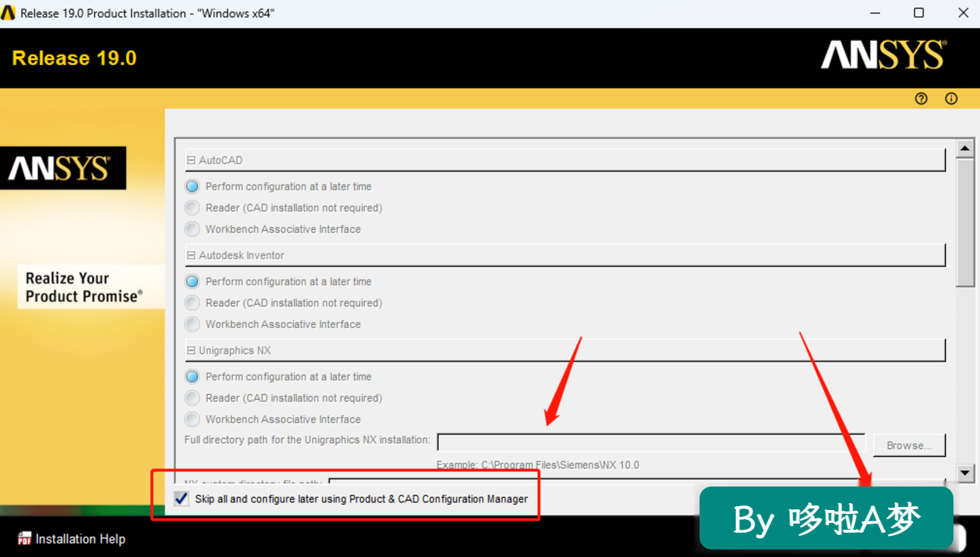Select AutoCAD Workbench Associative Interface option
Screen dimensions: 980x557
point(193,229)
